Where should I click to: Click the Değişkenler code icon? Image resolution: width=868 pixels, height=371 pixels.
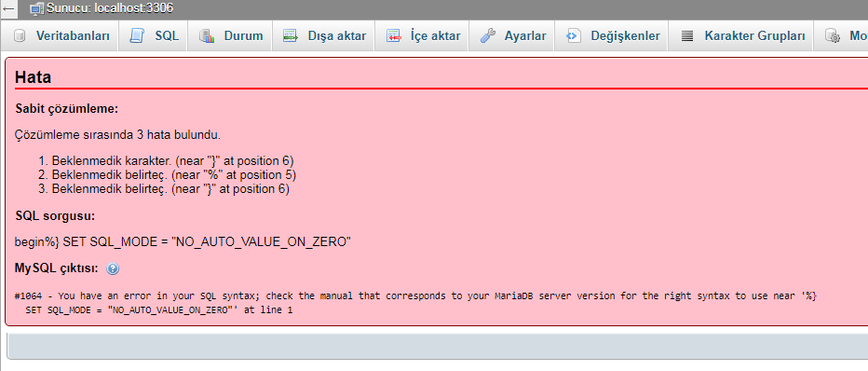tap(574, 36)
